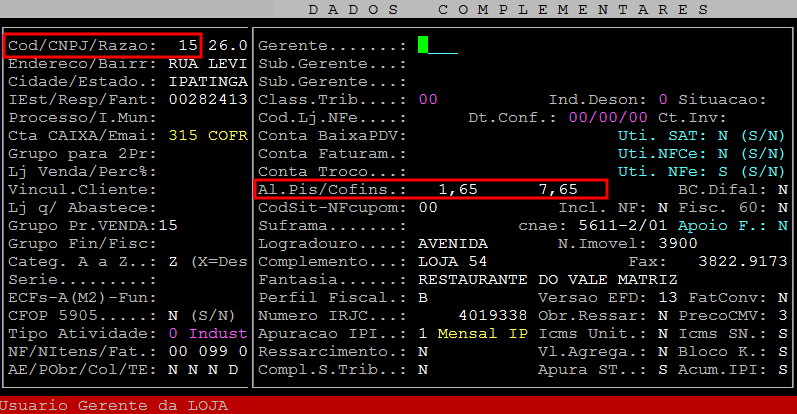
Task: Click the Cod/CNPJ/Razao code 15
Action: 188,45
